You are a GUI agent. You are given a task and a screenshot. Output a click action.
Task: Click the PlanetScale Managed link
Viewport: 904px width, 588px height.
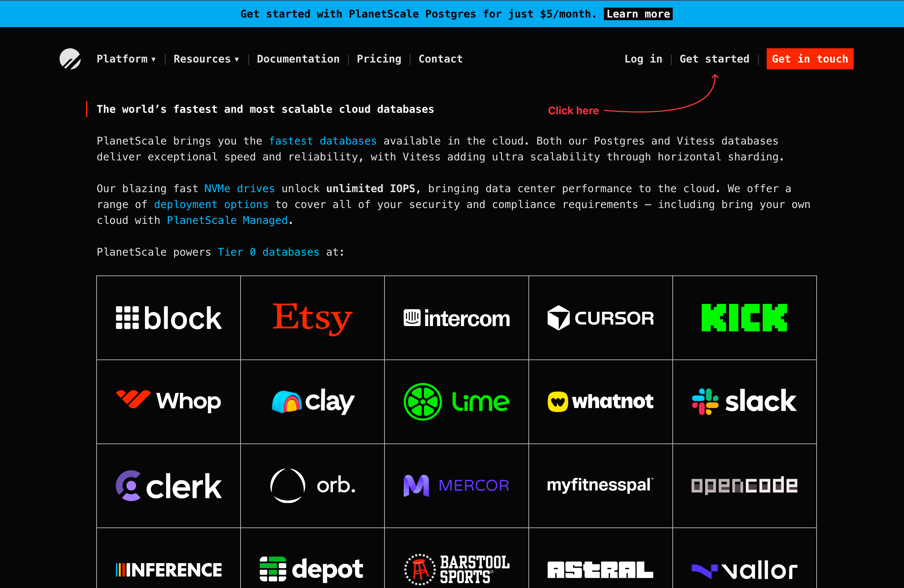coord(227,220)
